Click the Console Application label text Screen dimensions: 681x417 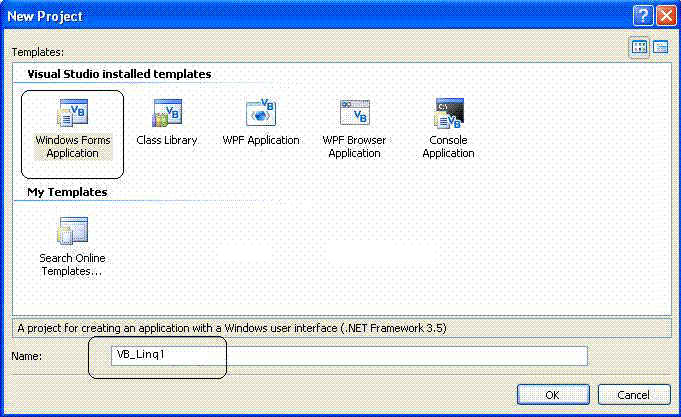pos(449,147)
